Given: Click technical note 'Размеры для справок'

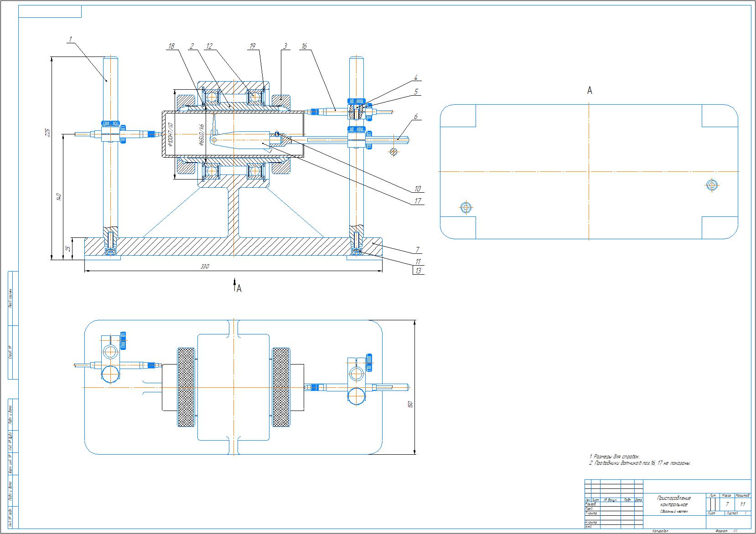Looking at the screenshot, I should (616, 456).
